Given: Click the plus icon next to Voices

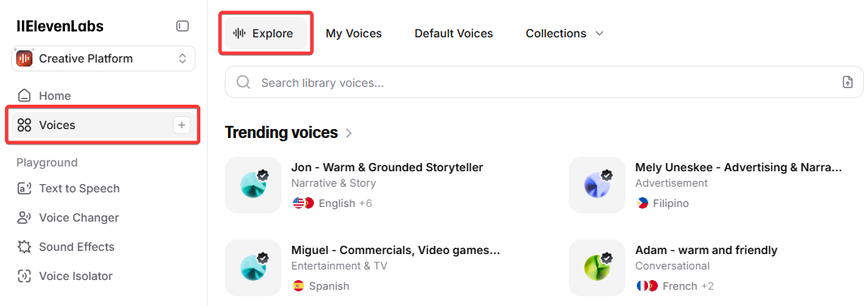Looking at the screenshot, I should pyautogui.click(x=182, y=125).
